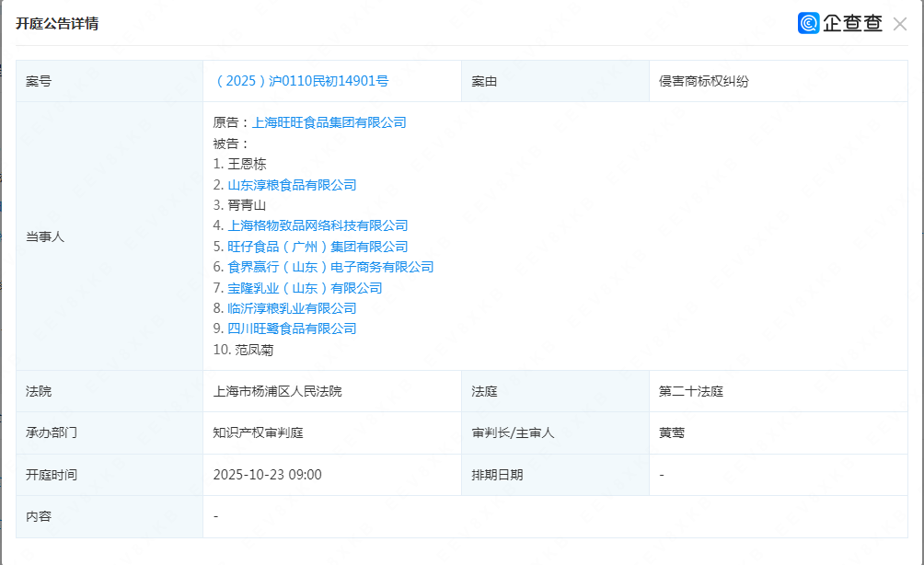Select defendant name 范凤菊
The width and height of the screenshot is (924, 565).
click(254, 350)
